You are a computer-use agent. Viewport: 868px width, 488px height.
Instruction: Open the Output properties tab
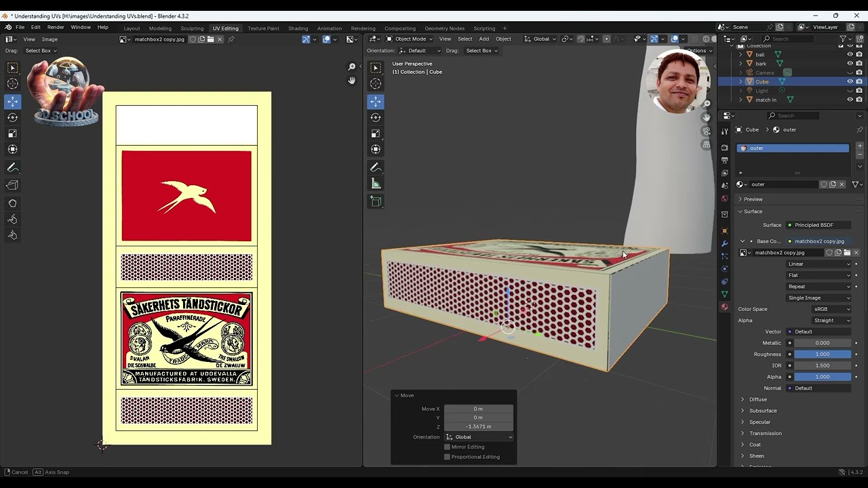(x=724, y=160)
